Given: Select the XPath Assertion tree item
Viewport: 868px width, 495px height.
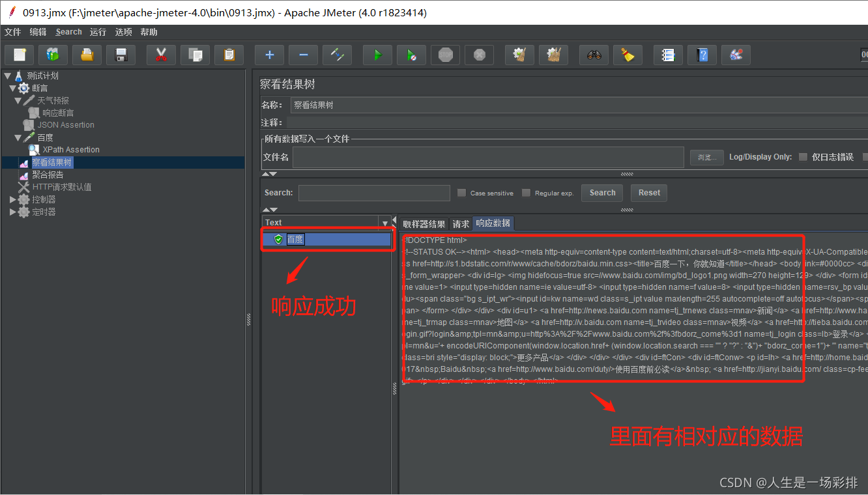Looking at the screenshot, I should pyautogui.click(x=71, y=150).
